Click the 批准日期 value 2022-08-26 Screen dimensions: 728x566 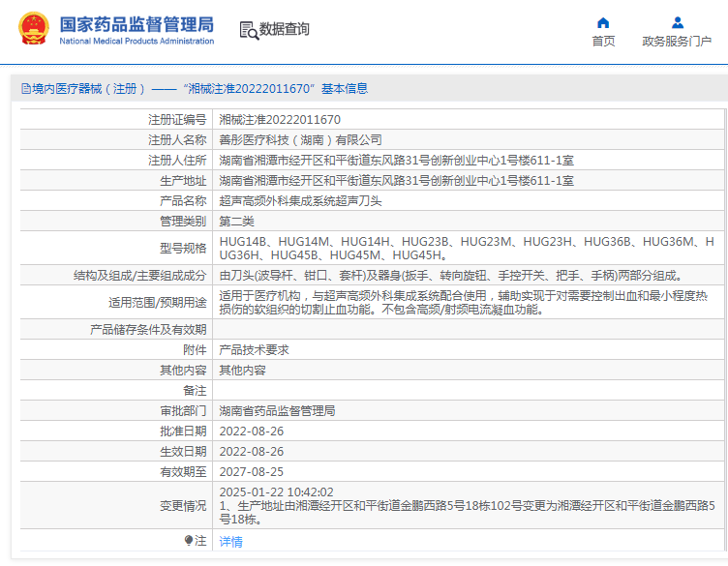point(251,431)
